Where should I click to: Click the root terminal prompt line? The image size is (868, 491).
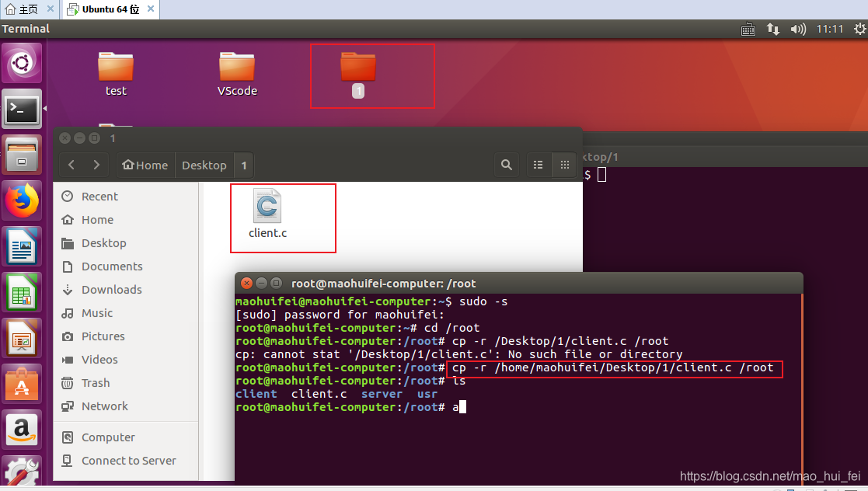coord(351,407)
